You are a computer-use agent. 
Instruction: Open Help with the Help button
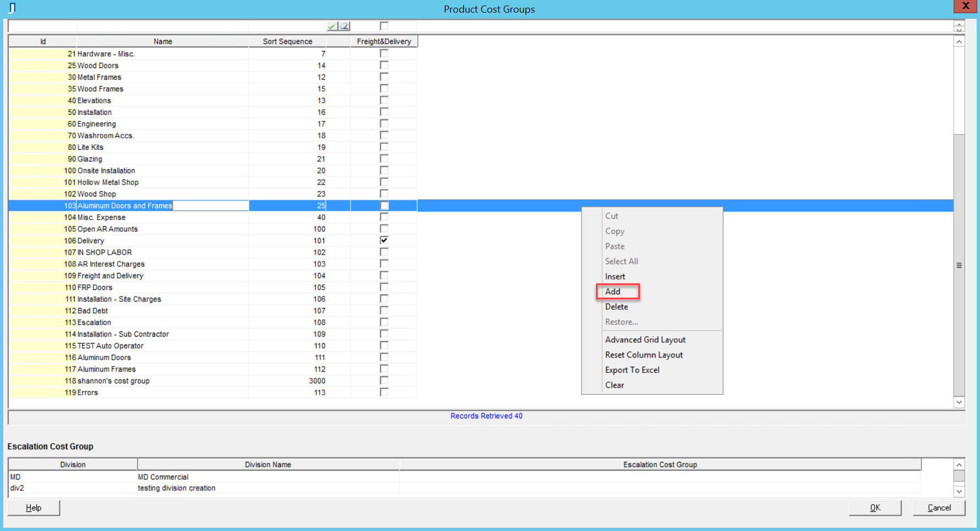coord(34,508)
